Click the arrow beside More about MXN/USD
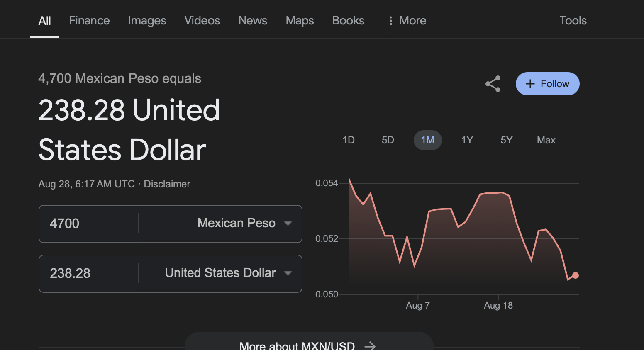 click(x=370, y=345)
